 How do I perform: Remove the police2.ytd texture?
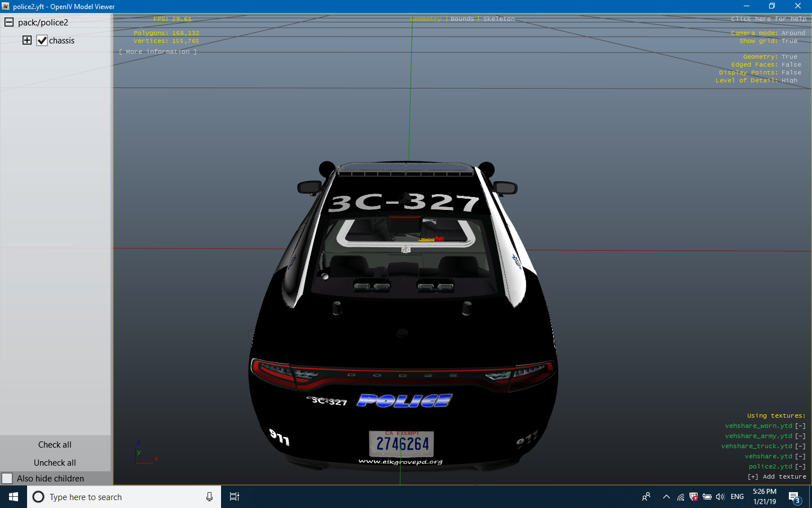(800, 467)
